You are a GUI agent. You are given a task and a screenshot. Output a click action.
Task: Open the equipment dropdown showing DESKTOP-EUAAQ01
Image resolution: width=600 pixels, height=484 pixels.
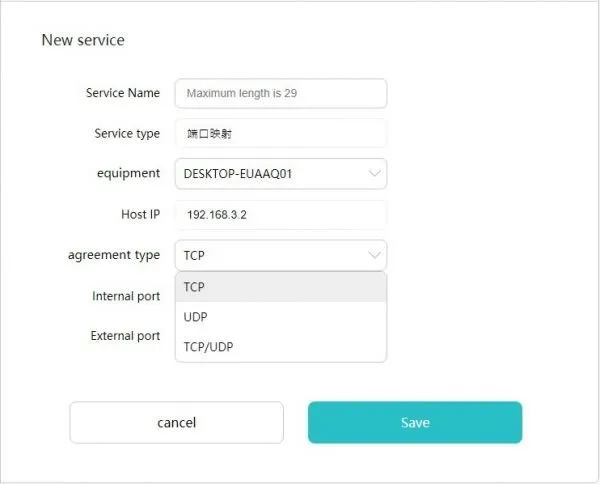click(x=270, y=174)
